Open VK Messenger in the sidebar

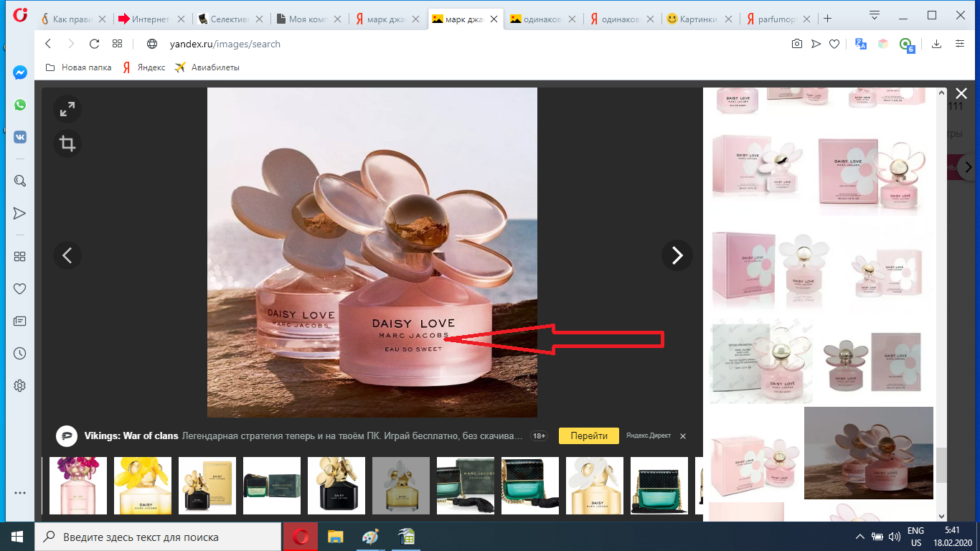click(x=19, y=136)
